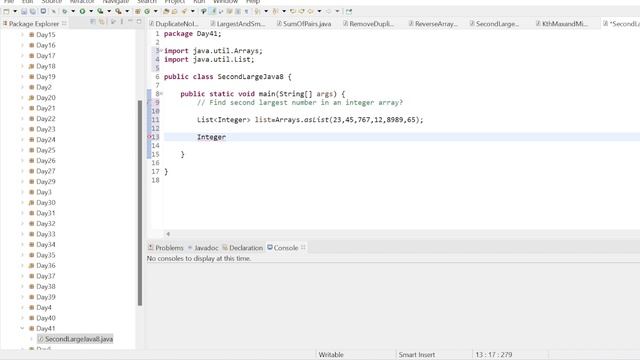640x360 pixels.
Task: Launch the Coverage toolbar icon
Action: (x=100, y=11)
